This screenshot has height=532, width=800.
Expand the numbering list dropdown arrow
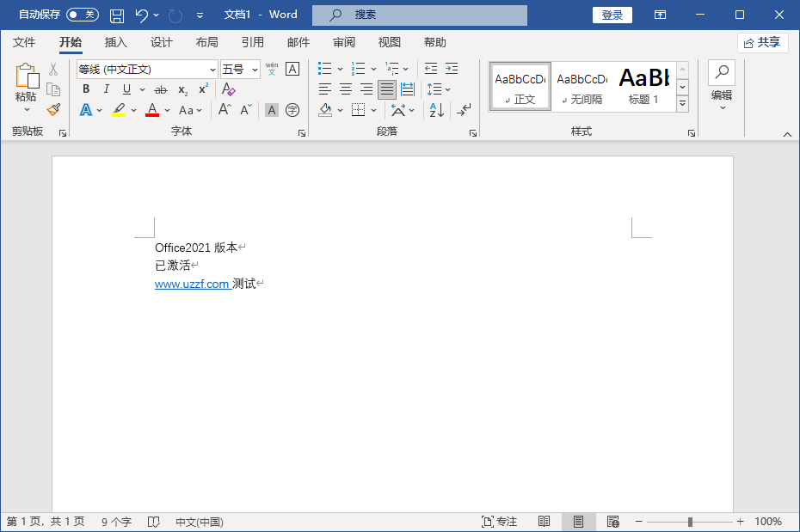tap(373, 69)
